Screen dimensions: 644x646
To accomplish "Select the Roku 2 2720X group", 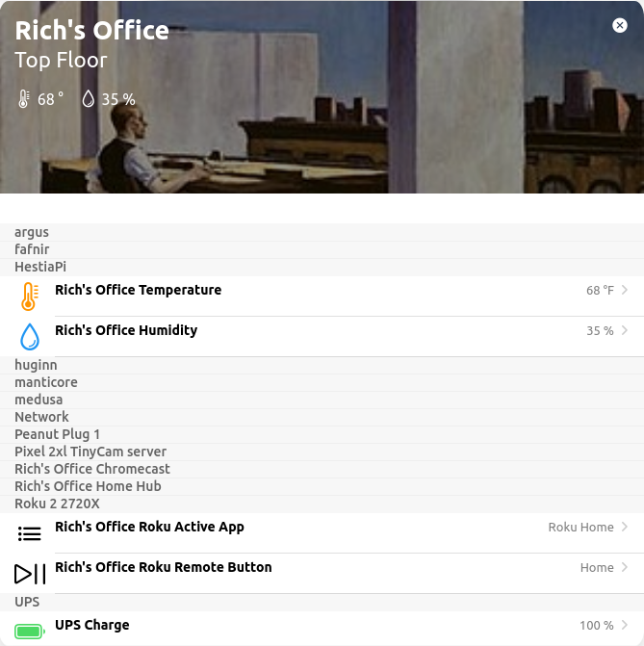I will tap(57, 504).
